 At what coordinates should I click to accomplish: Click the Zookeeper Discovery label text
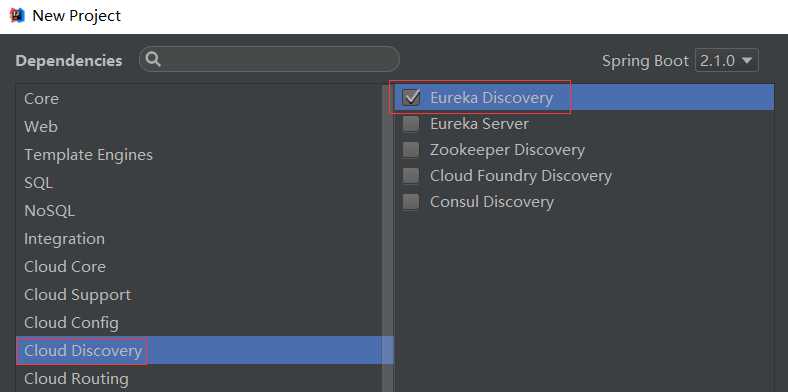point(507,150)
